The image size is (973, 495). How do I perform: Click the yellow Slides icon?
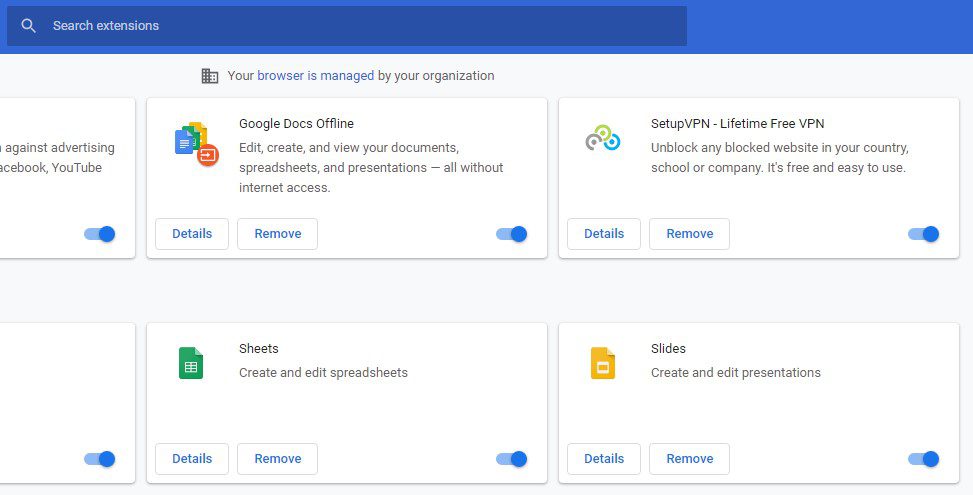[x=603, y=363]
